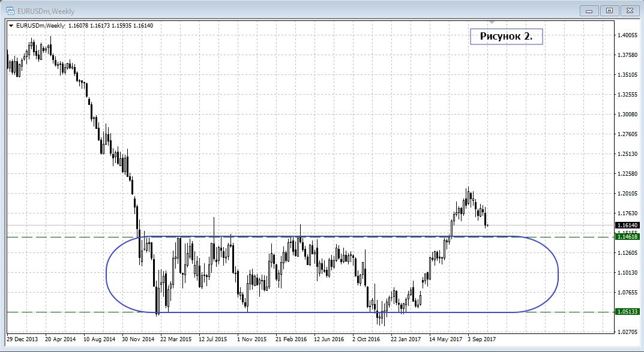Select the "Рисунок 2." text label
Viewport: 644px width, 352px height.
click(506, 36)
